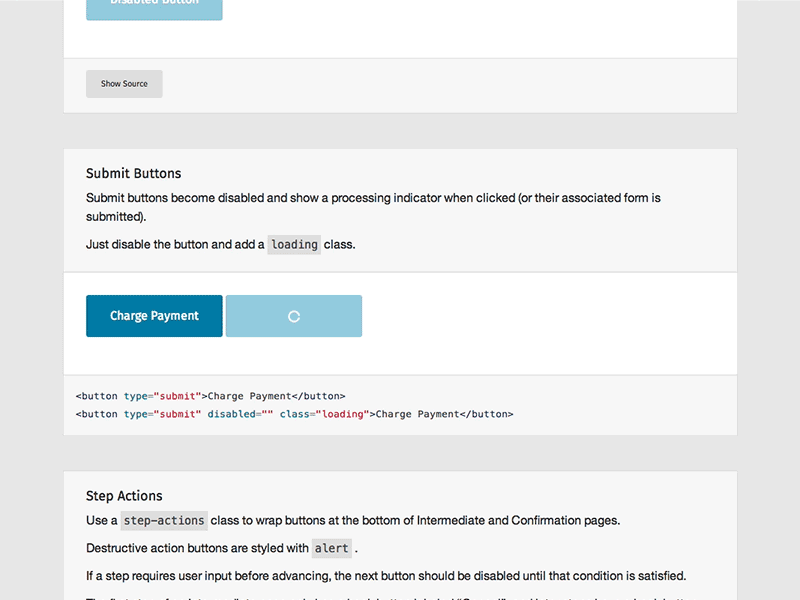Click the 'loading' inline code label
The height and width of the screenshot is (600, 800).
pos(294,245)
